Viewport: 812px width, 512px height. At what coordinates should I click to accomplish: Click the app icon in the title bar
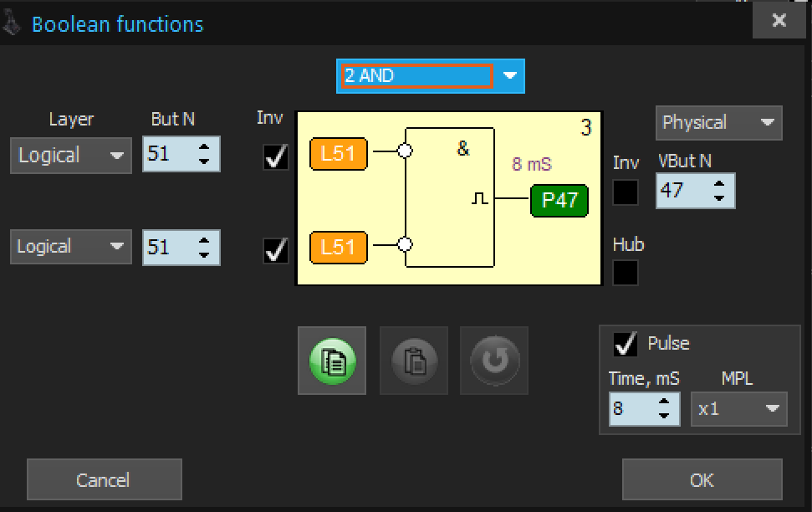pyautogui.click(x=13, y=23)
